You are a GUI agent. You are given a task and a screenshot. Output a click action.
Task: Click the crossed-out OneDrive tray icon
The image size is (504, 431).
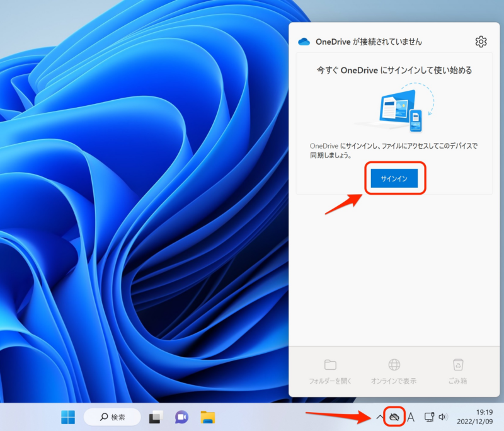[394, 417]
